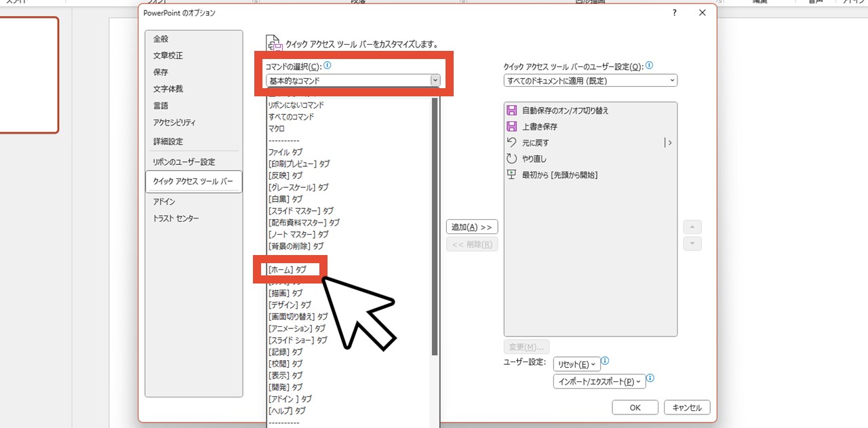
Task: Click the info icon beside コマンドの選択
Action: pos(328,66)
